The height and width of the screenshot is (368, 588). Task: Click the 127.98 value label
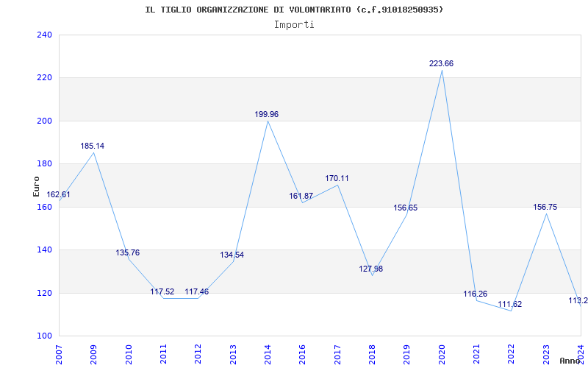(x=371, y=269)
